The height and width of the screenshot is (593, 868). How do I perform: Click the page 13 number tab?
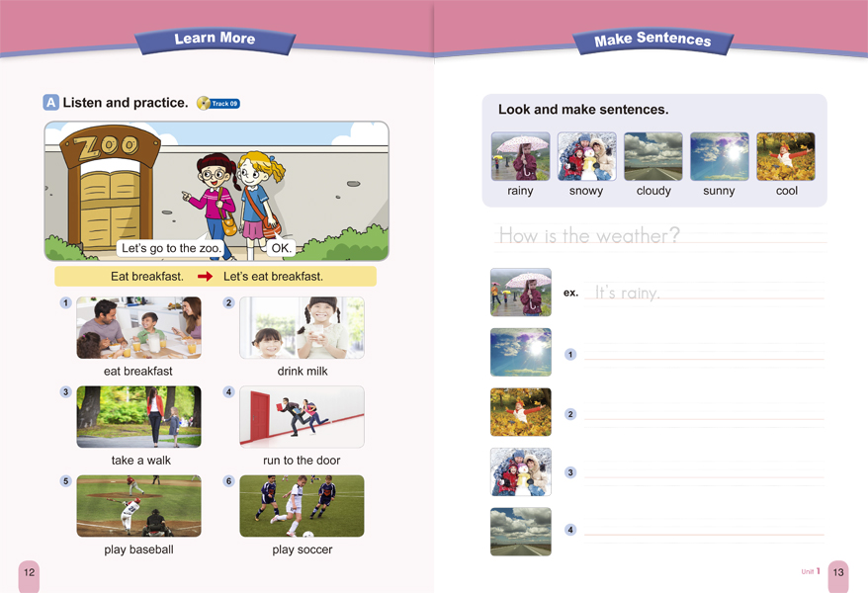[x=838, y=575]
